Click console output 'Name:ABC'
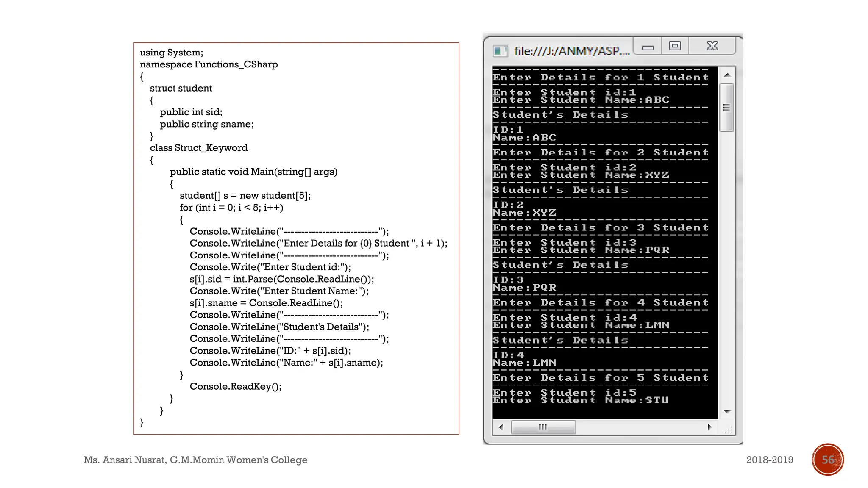 pyautogui.click(x=525, y=138)
